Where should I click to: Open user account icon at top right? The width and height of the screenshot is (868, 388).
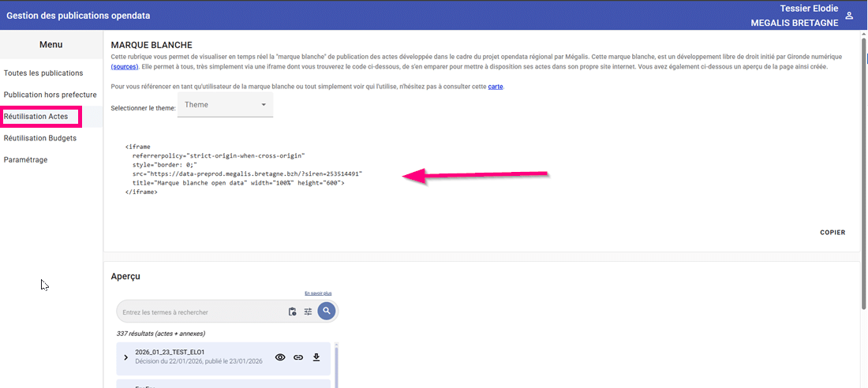coord(849,16)
